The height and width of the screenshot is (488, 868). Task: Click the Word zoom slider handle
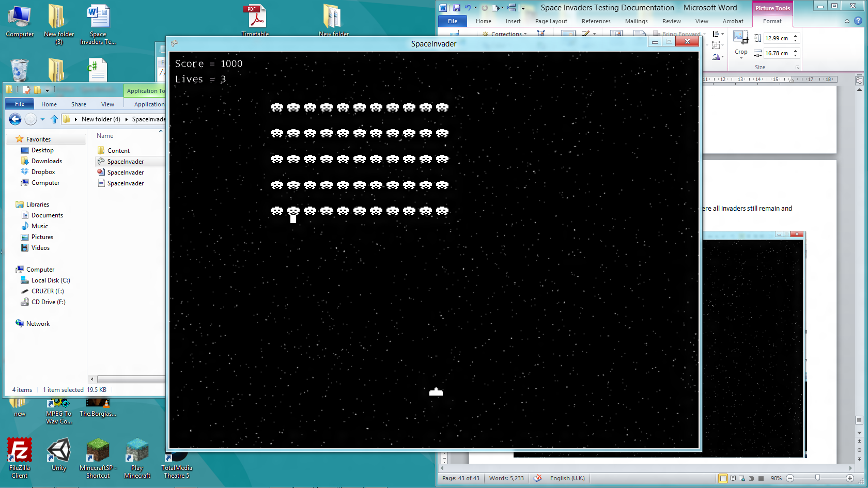[817, 478]
